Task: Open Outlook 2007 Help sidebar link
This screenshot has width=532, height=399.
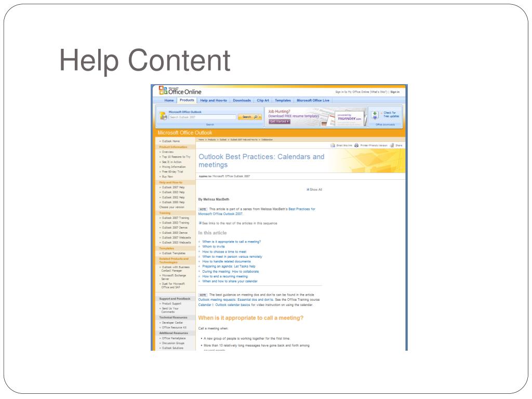Action: (x=173, y=187)
